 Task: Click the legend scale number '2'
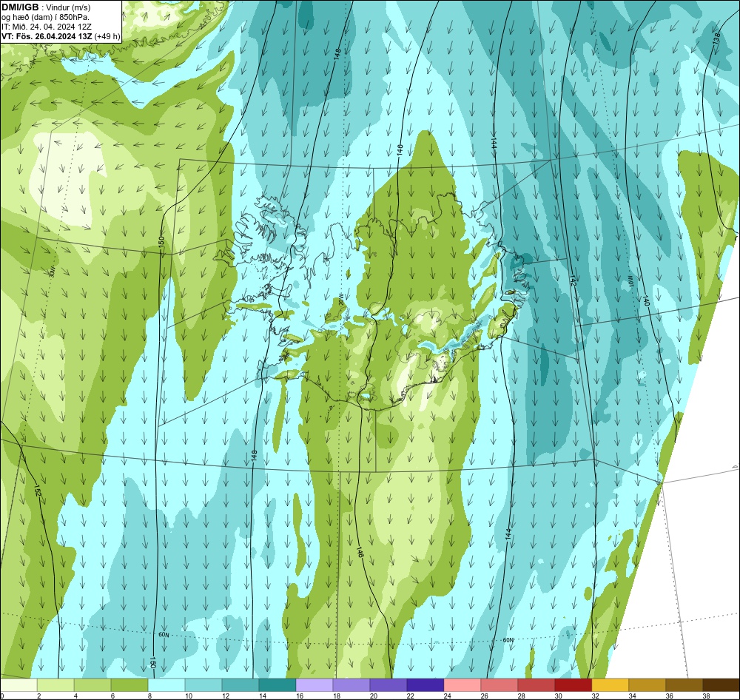[x=38, y=696]
